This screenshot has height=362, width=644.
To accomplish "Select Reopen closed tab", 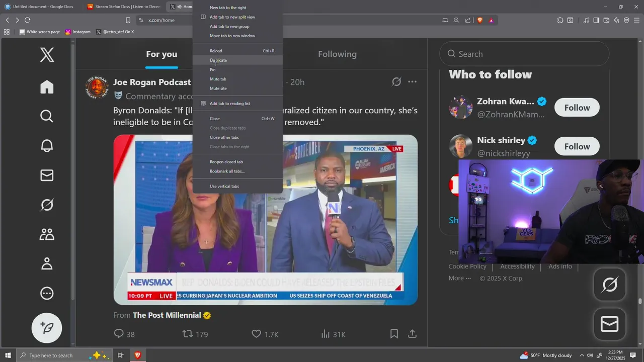I will [237, 162].
